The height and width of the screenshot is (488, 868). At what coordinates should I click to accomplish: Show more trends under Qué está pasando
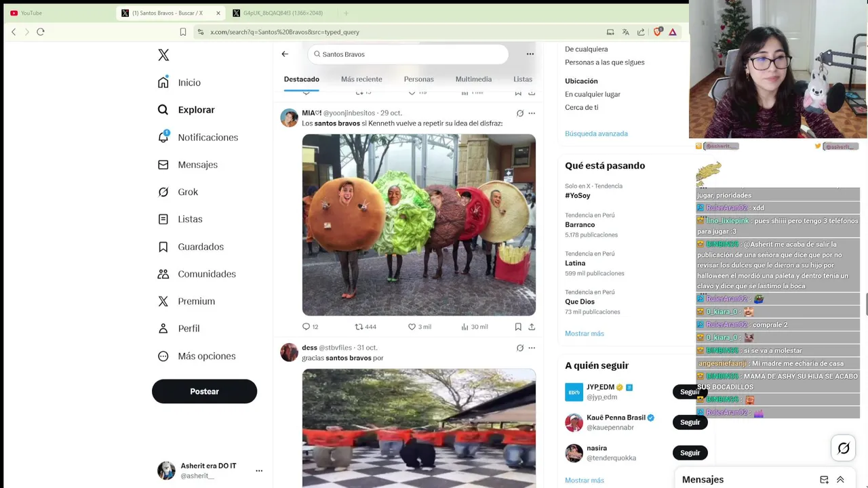point(584,333)
